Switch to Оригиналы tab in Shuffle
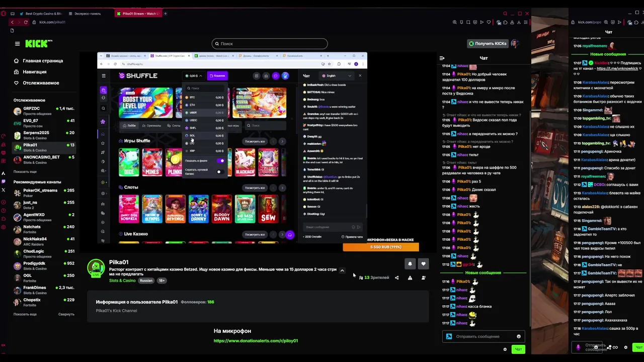Screen dimensions: 644x362 [152, 126]
